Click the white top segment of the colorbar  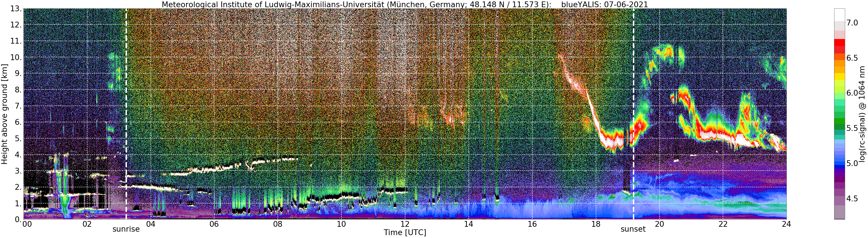coord(839,15)
